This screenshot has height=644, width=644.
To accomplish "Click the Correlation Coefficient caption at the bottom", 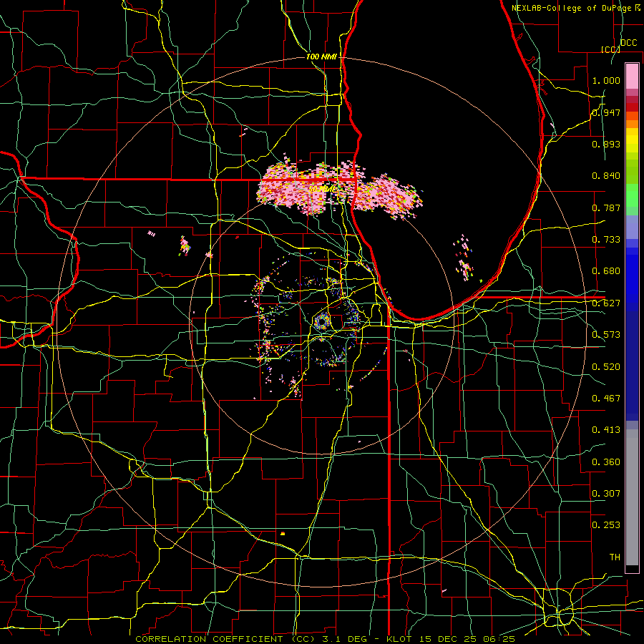I will pyautogui.click(x=324, y=639).
